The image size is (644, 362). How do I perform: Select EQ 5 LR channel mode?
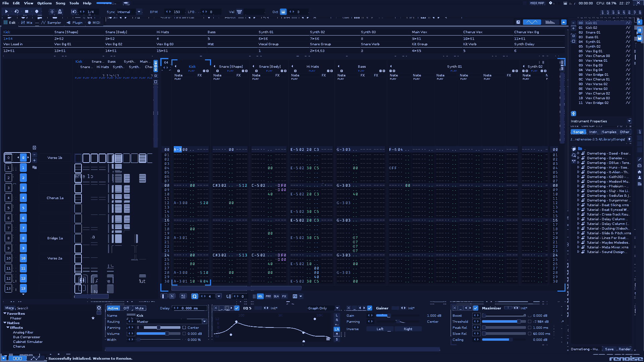pyautogui.click(x=337, y=329)
